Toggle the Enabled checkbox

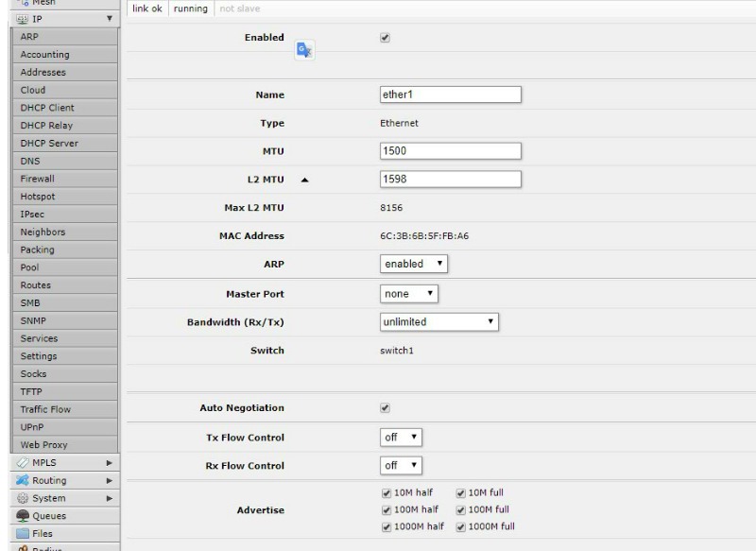point(385,39)
